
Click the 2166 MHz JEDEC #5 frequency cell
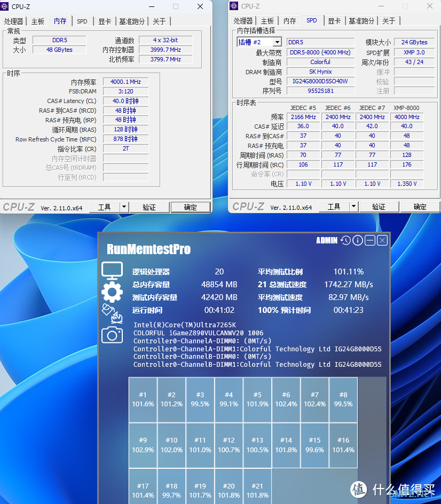pos(303,117)
